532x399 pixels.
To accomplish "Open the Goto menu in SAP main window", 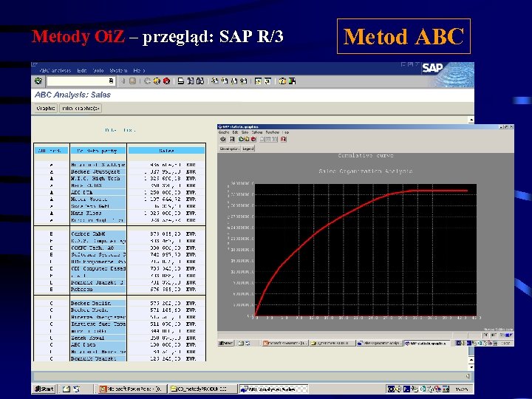I will pyautogui.click(x=98, y=71).
